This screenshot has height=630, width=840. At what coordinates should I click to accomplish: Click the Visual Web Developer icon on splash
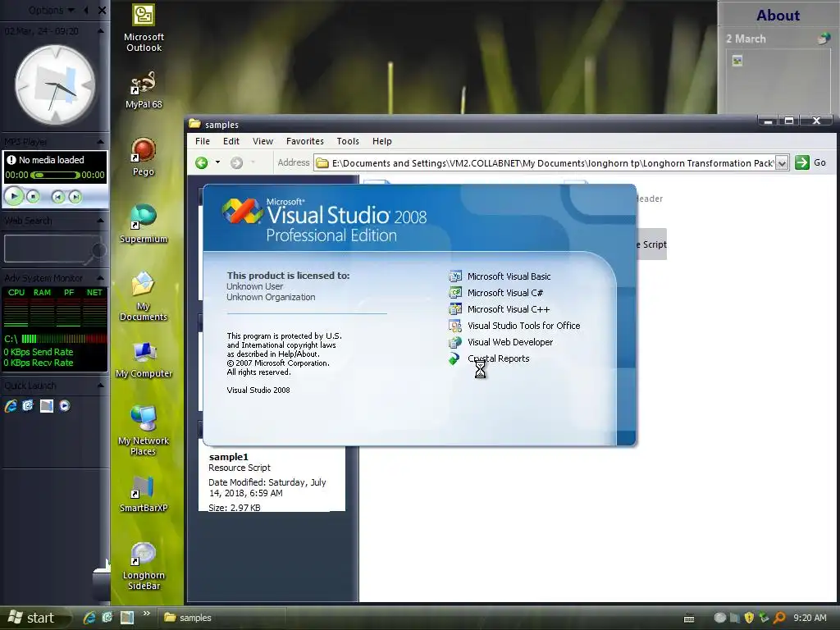(x=454, y=342)
